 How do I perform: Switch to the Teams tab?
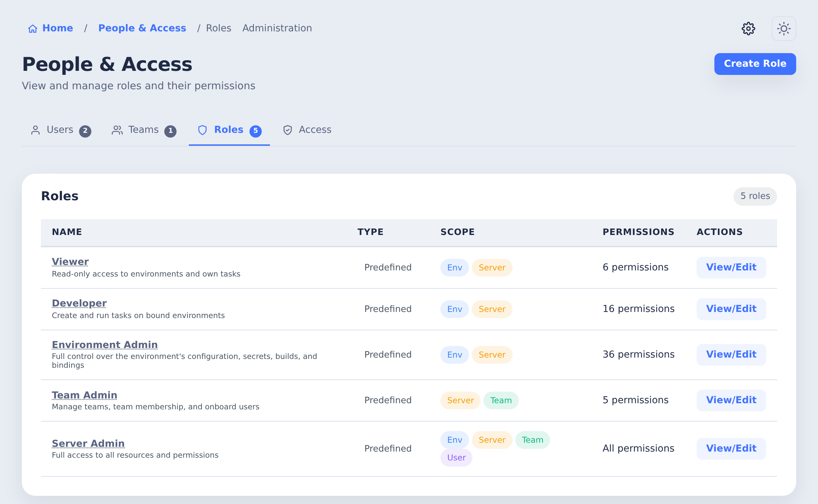point(144,130)
